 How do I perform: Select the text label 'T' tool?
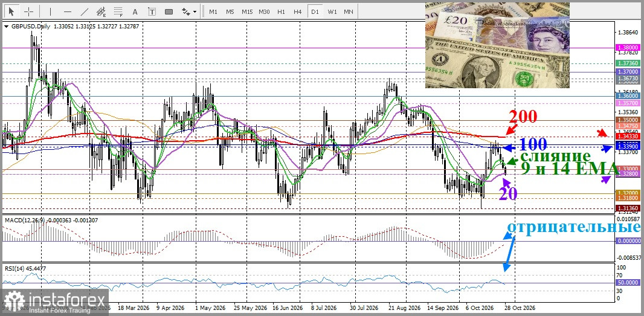[152, 11]
